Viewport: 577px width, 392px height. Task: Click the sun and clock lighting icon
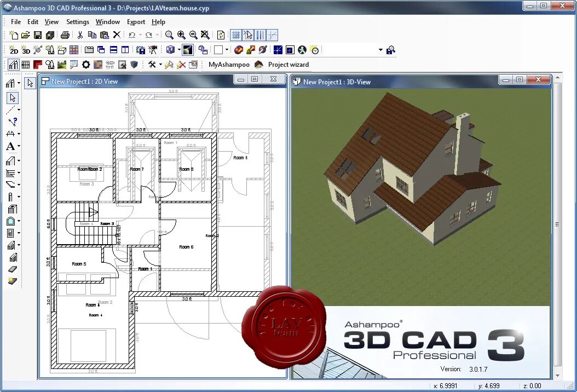[x=315, y=50]
